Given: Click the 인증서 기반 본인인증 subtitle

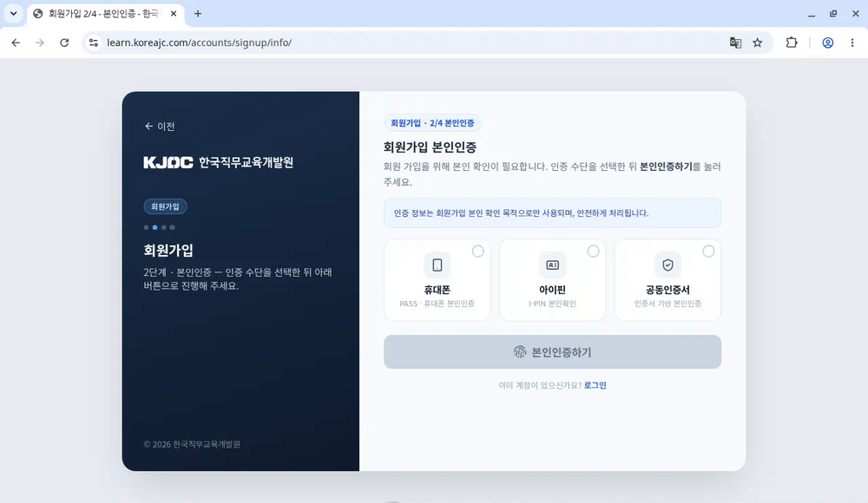Looking at the screenshot, I should (667, 304).
